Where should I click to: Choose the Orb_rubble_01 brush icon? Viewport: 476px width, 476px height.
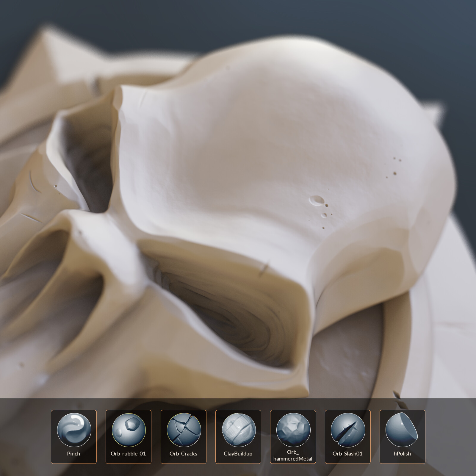click(129, 430)
